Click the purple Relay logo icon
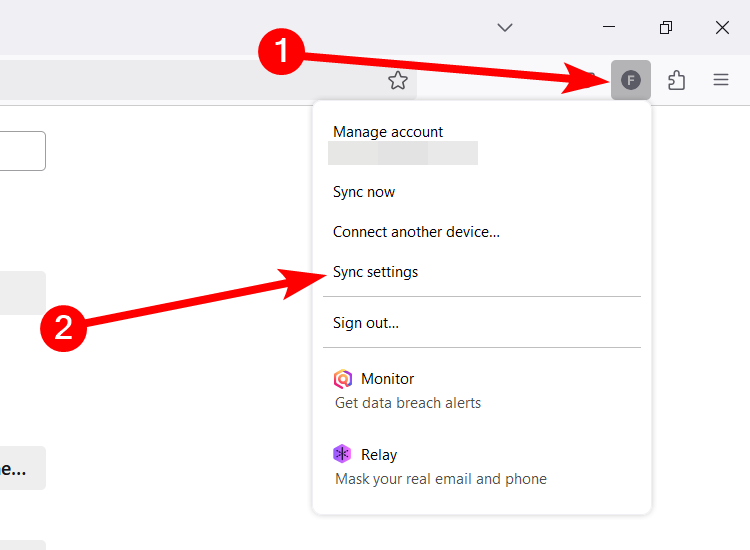Image resolution: width=750 pixels, height=550 pixels. click(343, 455)
